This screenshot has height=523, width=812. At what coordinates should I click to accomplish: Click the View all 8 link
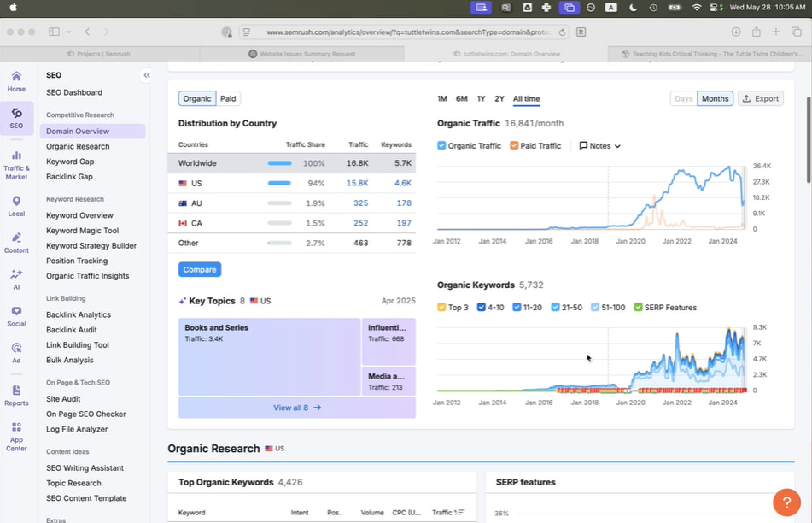coord(296,408)
